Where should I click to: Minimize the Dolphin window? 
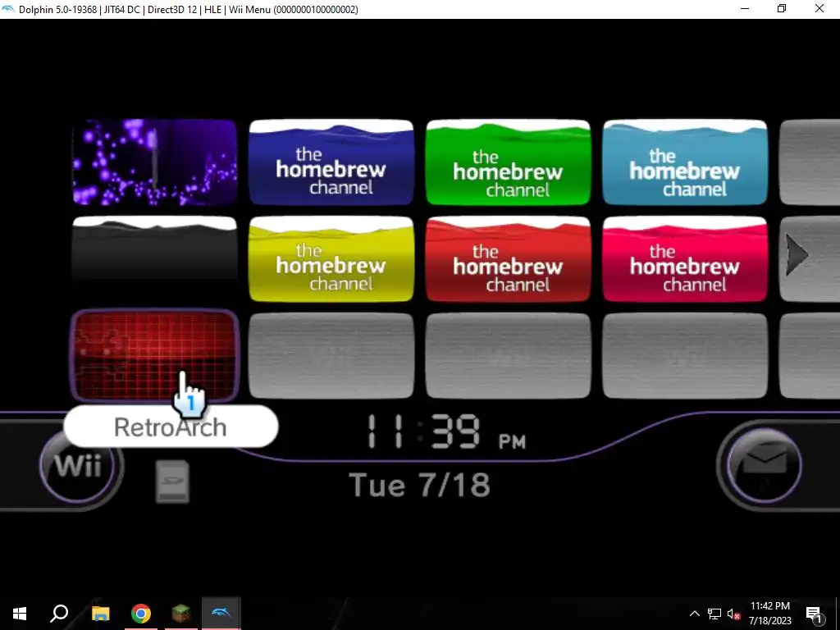745,8
